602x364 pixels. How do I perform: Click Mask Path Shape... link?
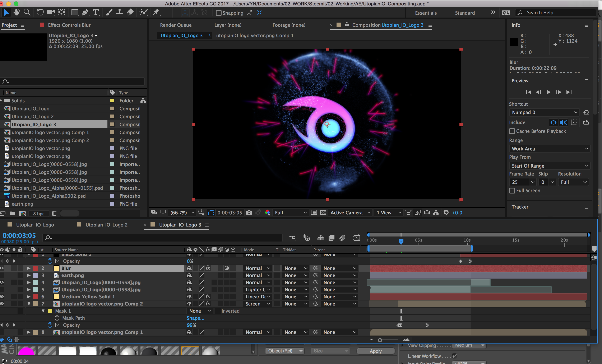[x=195, y=318]
